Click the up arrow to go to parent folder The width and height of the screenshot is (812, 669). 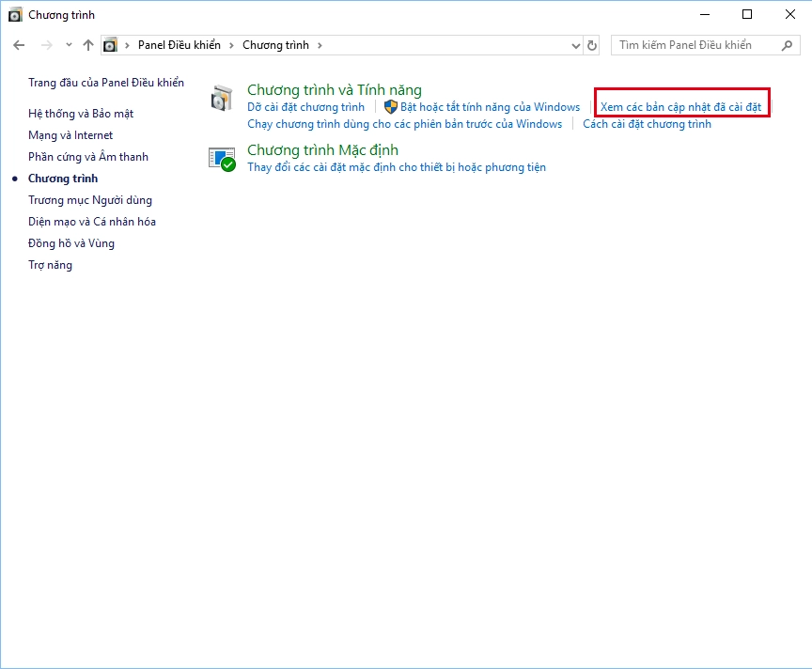pyautogui.click(x=86, y=44)
